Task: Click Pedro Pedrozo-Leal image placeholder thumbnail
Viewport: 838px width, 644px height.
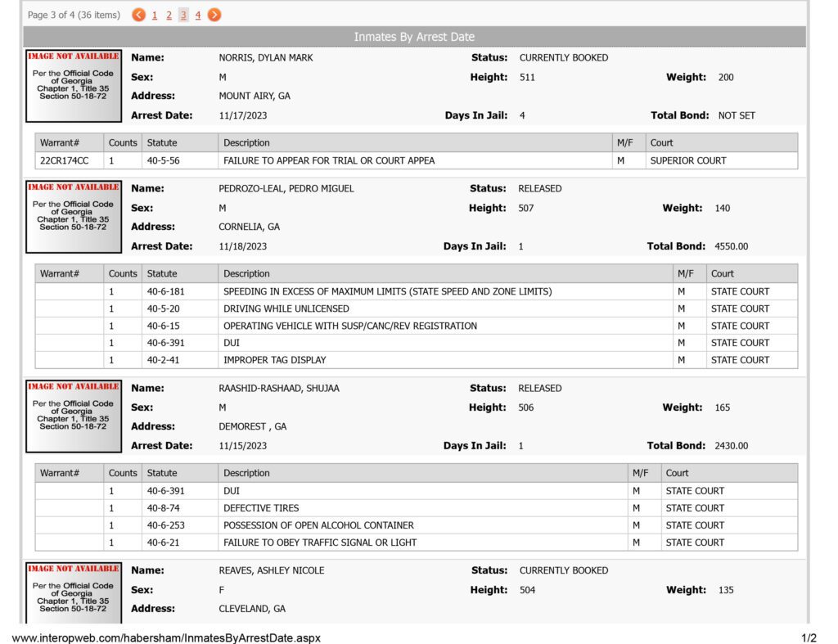Action: pyautogui.click(x=74, y=217)
